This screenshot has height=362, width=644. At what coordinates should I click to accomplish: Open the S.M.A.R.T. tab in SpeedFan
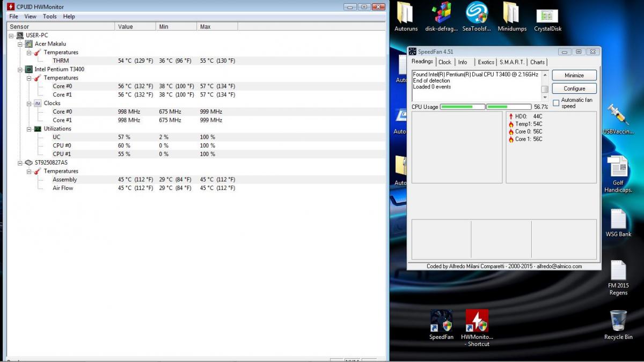click(x=512, y=62)
